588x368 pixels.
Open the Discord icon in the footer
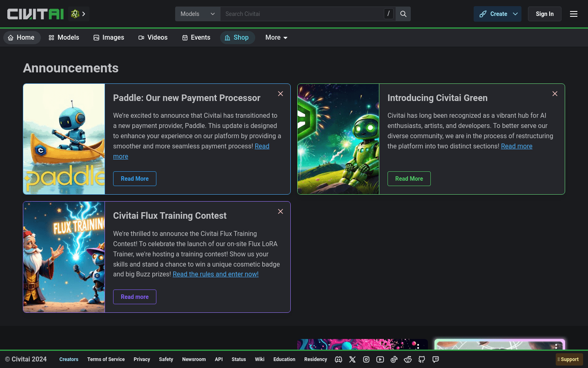339,359
